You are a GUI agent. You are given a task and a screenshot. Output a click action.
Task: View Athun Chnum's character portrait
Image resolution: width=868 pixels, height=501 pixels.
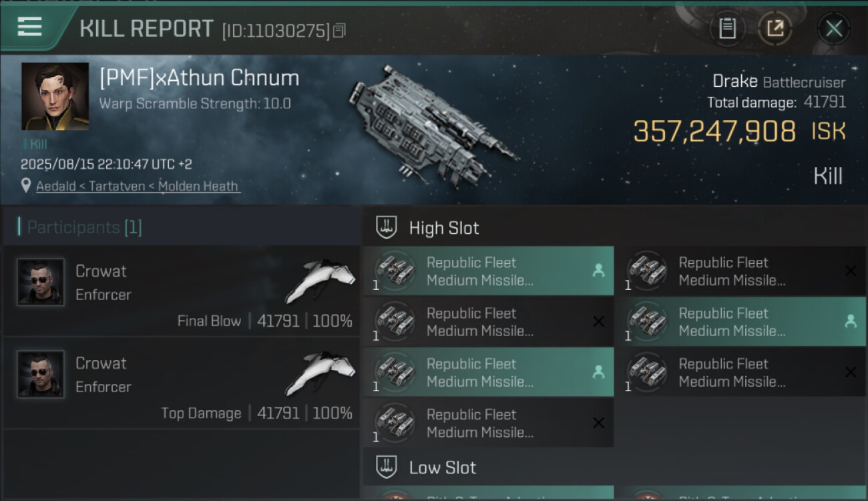pos(55,96)
